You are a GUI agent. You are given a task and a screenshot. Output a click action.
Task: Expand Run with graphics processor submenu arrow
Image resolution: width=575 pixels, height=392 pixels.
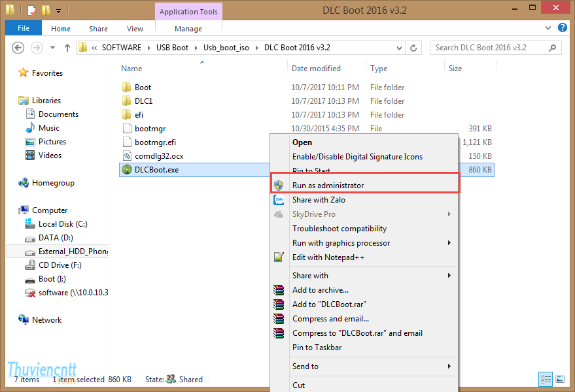[449, 243]
